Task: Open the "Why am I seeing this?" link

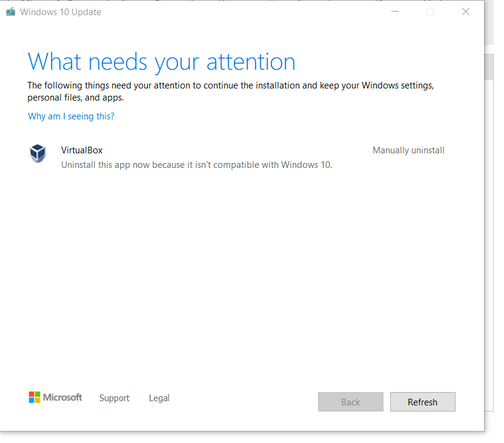Action: (x=71, y=116)
